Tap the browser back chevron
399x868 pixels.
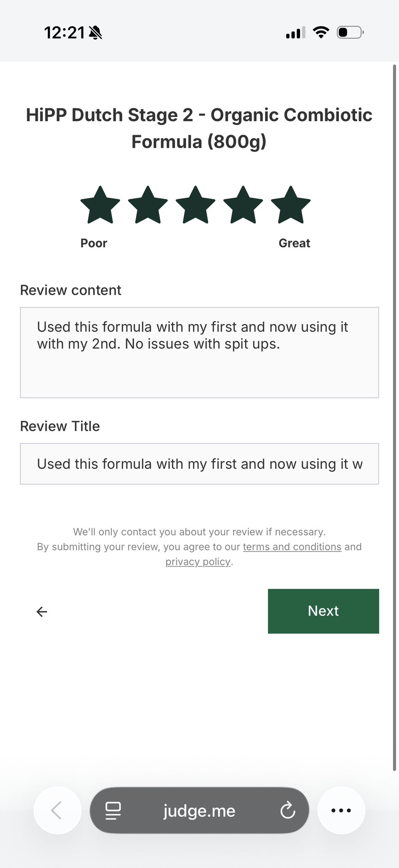pyautogui.click(x=57, y=810)
